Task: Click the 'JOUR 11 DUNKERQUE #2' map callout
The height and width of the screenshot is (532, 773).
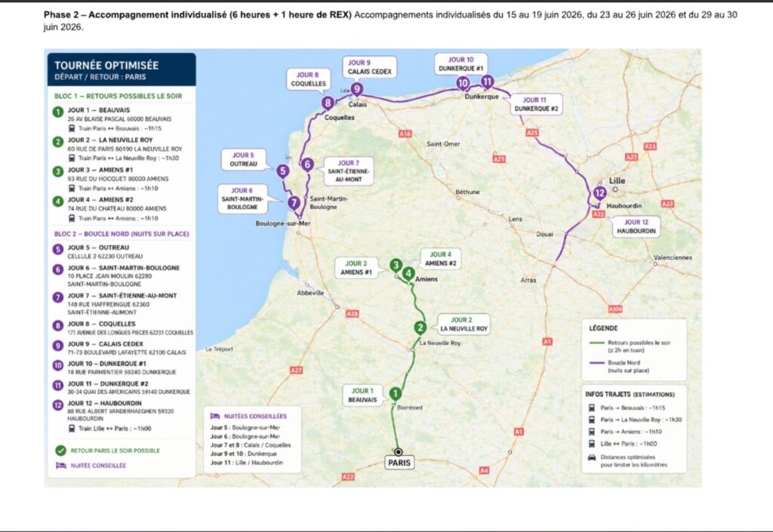Action: (536, 104)
